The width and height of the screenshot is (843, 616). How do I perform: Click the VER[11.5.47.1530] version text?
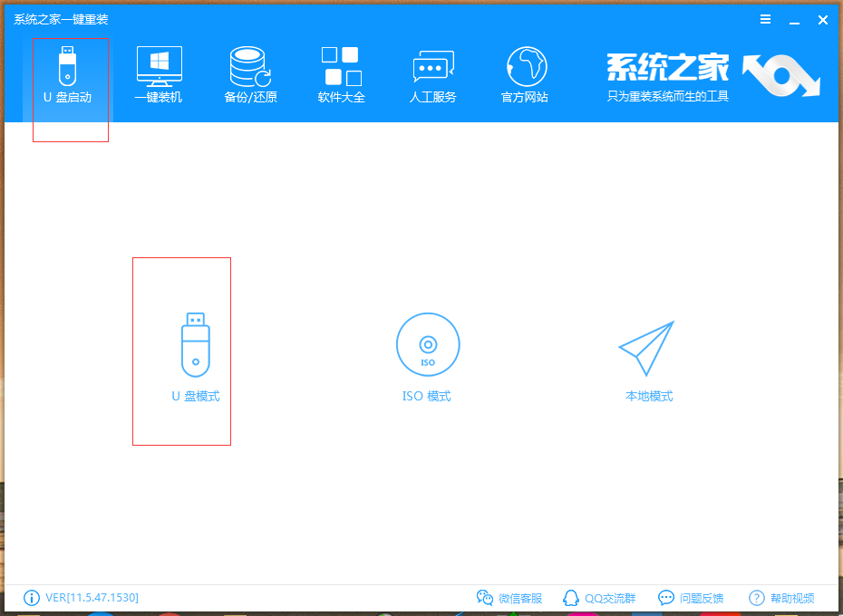[92, 598]
